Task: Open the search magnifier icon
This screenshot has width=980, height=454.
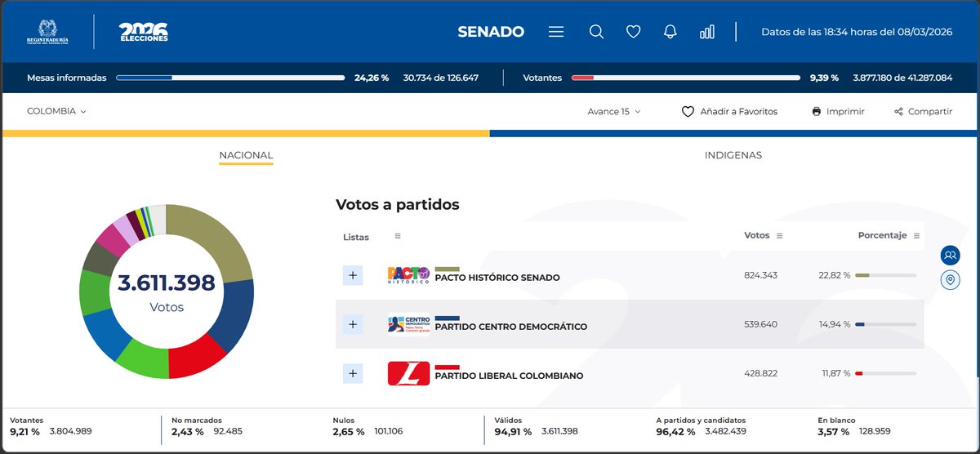Action: (x=596, y=32)
